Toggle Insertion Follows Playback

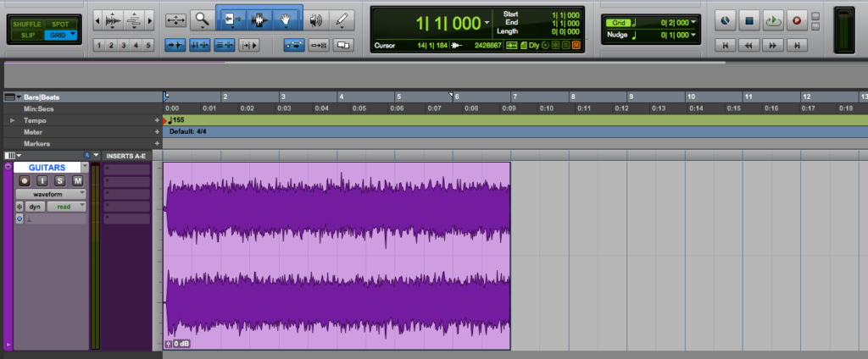pos(248,46)
